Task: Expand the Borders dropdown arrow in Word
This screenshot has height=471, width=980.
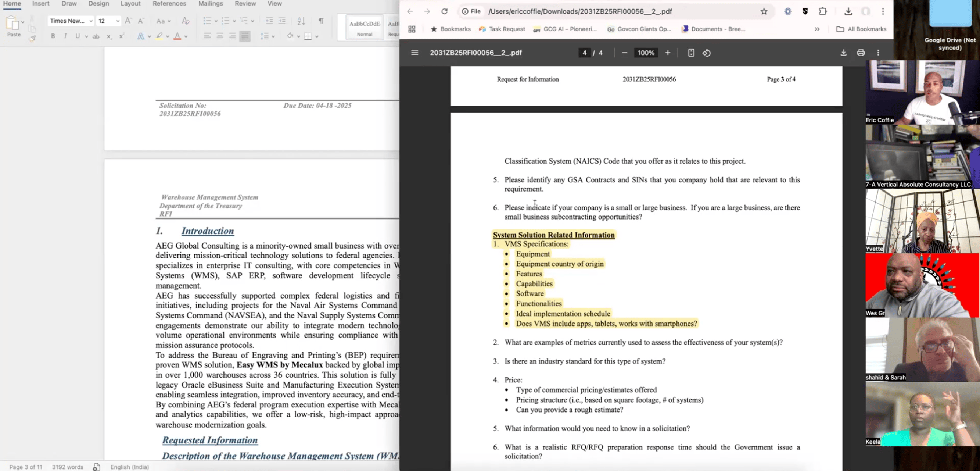Action: pyautogui.click(x=316, y=36)
